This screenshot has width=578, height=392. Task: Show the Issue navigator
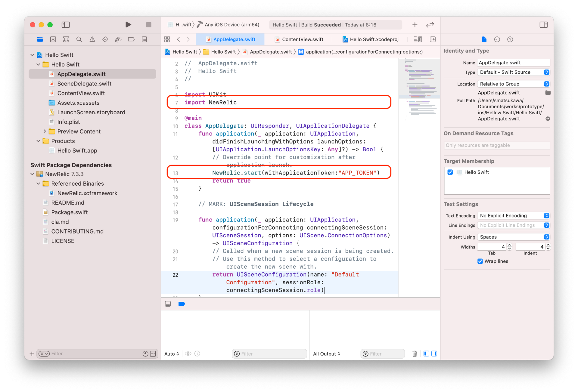pos(92,39)
